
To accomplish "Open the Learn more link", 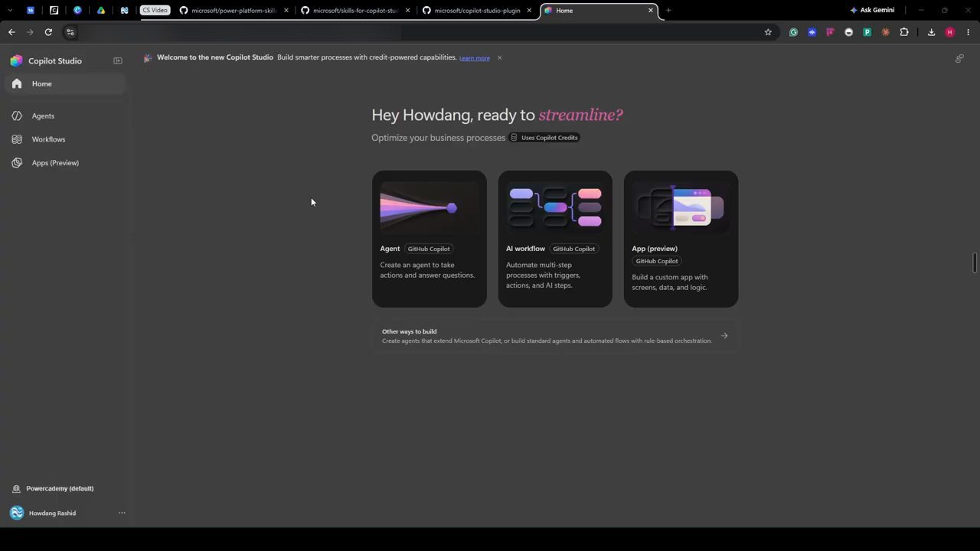I will 474,58.
